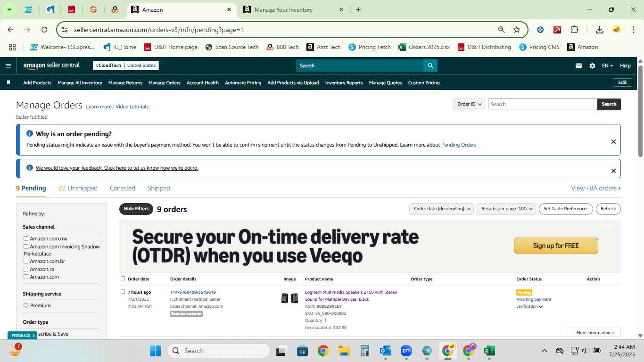Expand the Awaiting payment verification chevron
The image size is (644, 362).
pos(541,307)
